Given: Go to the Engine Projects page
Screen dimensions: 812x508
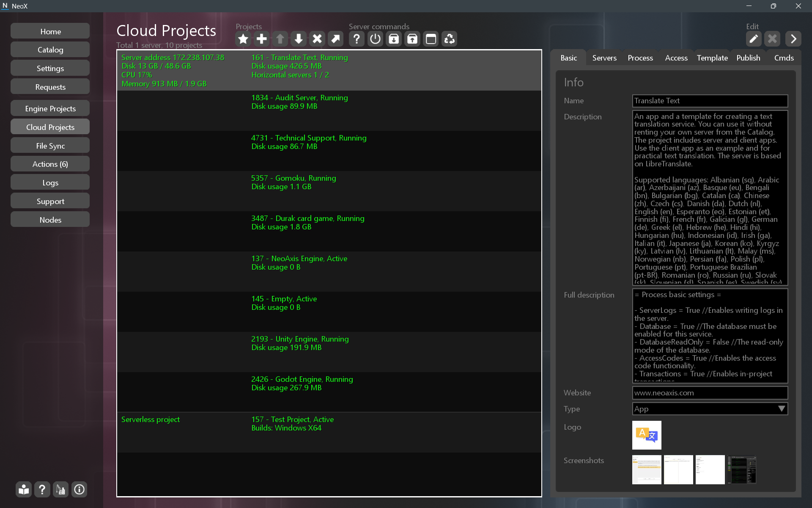Looking at the screenshot, I should click(50, 109).
